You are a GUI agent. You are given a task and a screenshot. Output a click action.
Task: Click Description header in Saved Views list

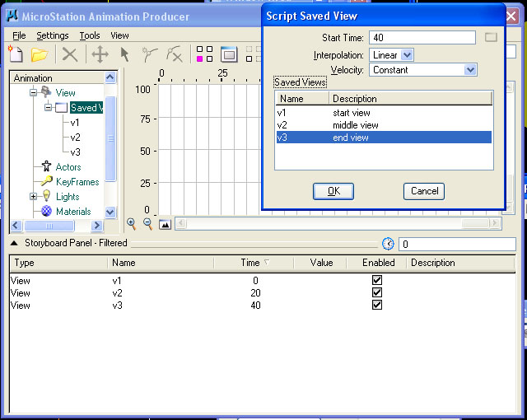410,99
